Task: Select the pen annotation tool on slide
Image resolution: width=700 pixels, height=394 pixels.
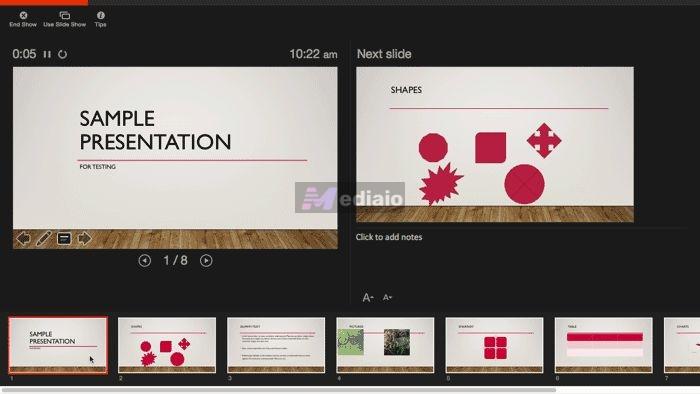Action: (43, 238)
